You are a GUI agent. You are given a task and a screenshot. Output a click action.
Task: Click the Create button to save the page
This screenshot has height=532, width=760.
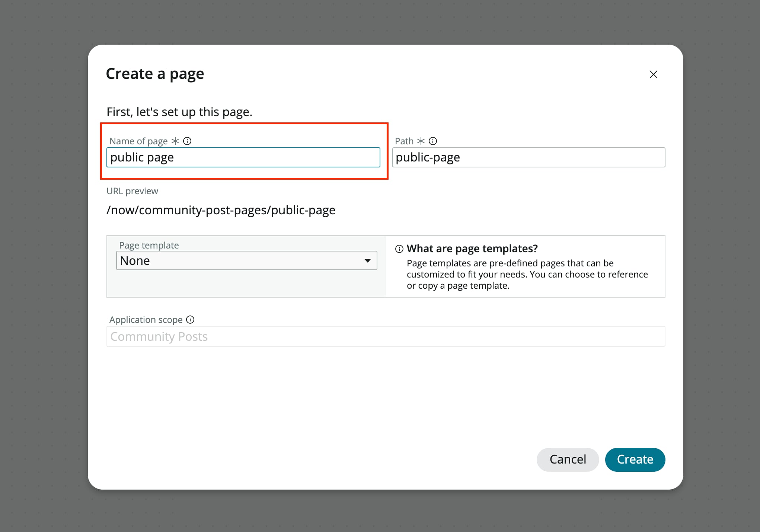click(x=635, y=459)
